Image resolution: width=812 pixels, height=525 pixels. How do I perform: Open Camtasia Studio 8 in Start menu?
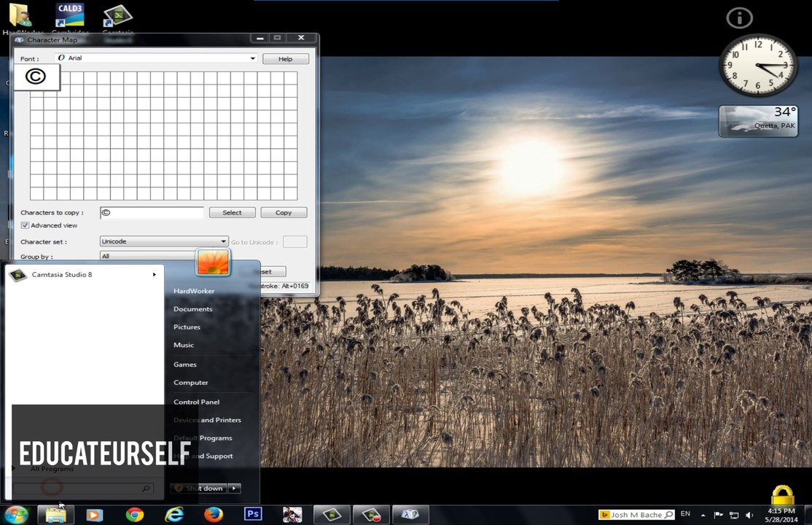coord(84,275)
